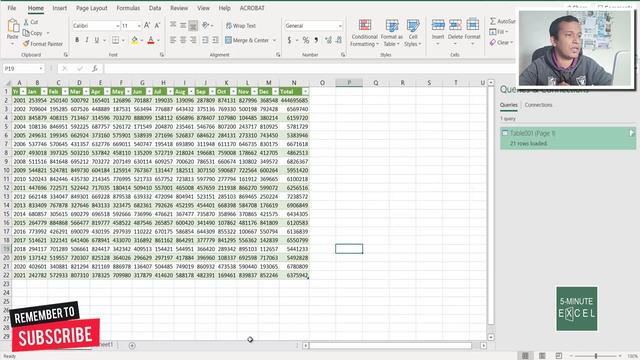Apply comma style format
Viewport: 640px width, 360px height.
point(316,40)
